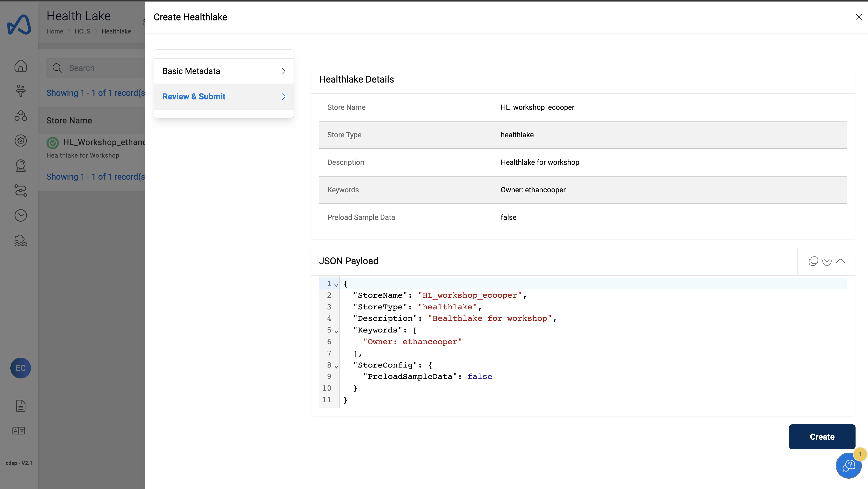
Task: Click the chevron beside Basic Metadata
Action: coord(284,71)
